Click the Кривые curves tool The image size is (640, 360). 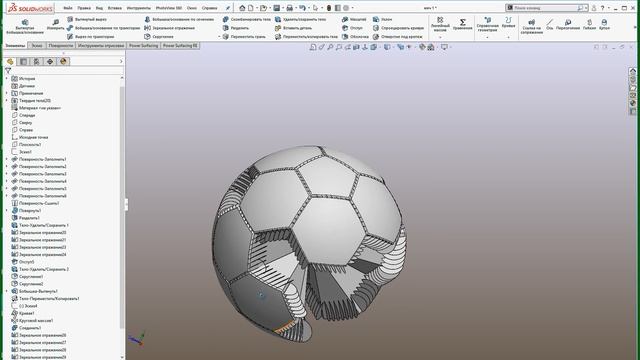tap(508, 22)
